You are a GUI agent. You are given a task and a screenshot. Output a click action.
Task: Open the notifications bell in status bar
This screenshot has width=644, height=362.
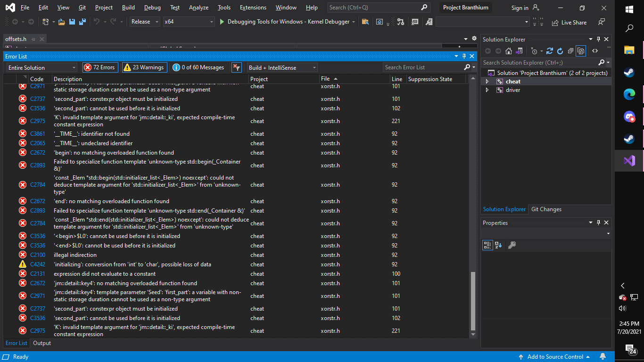pos(603,356)
